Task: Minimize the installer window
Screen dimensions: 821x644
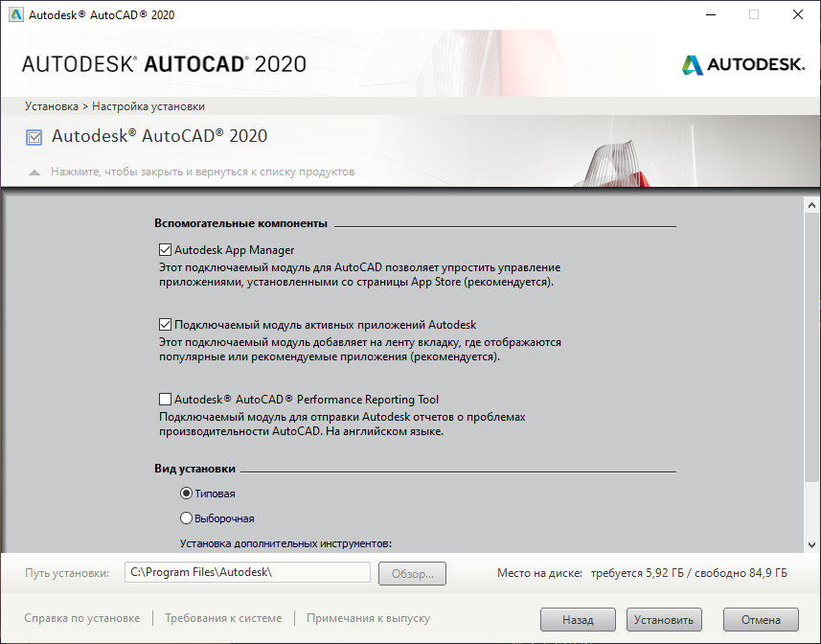Action: point(711,14)
